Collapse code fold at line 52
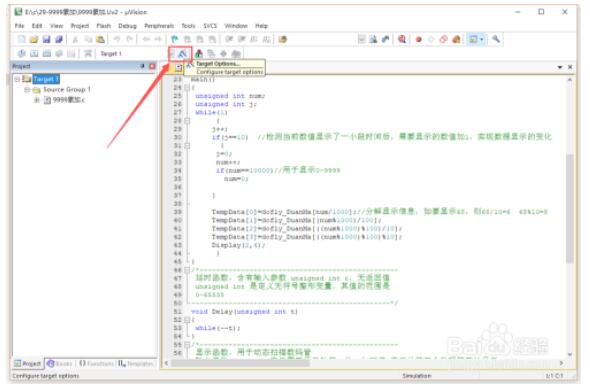The image size is (590, 392). pos(187,320)
